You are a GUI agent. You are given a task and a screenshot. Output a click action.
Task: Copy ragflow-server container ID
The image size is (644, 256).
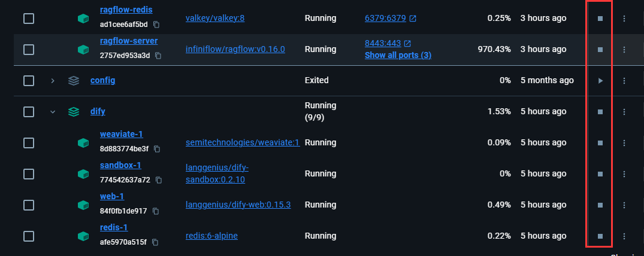click(x=158, y=56)
